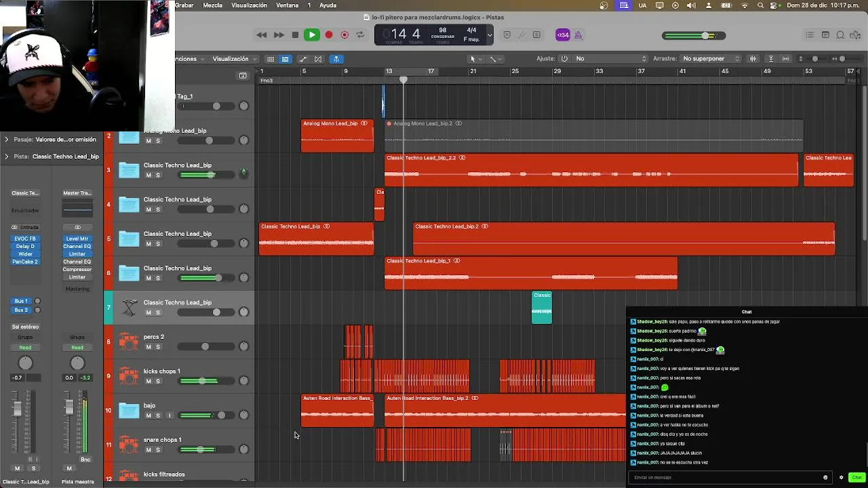Toggle cycle mode in the transport
The width and height of the screenshot is (868, 488).
360,35
